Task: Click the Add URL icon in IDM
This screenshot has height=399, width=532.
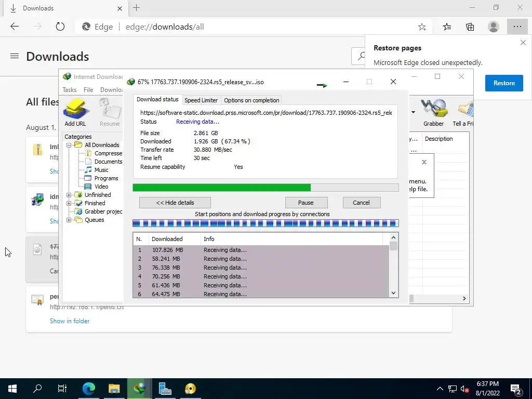Action: (75, 112)
